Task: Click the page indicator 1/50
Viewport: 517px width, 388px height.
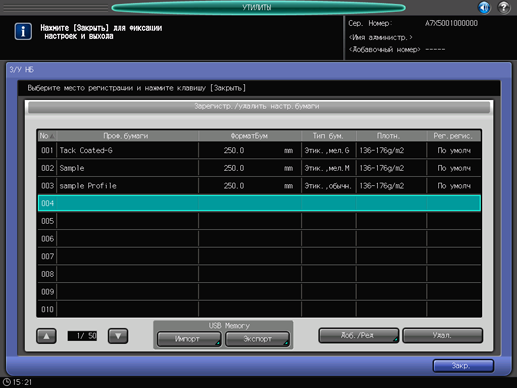Action: 82,336
